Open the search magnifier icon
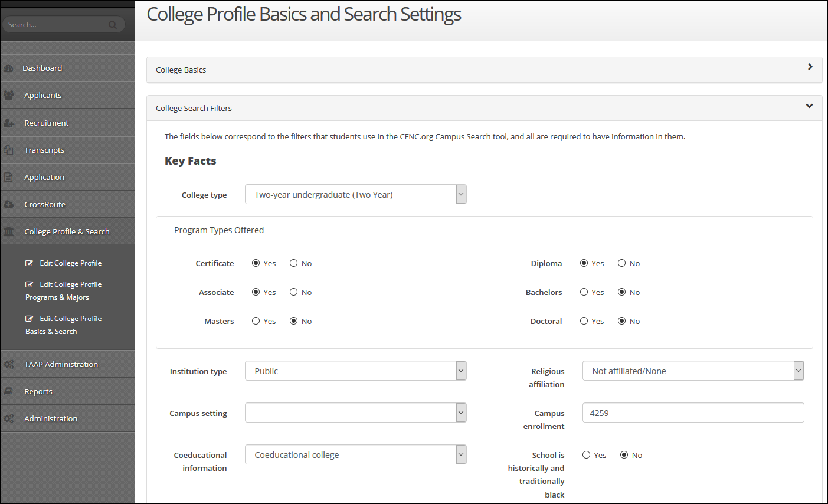Screen dimensions: 828x504 click(112, 24)
